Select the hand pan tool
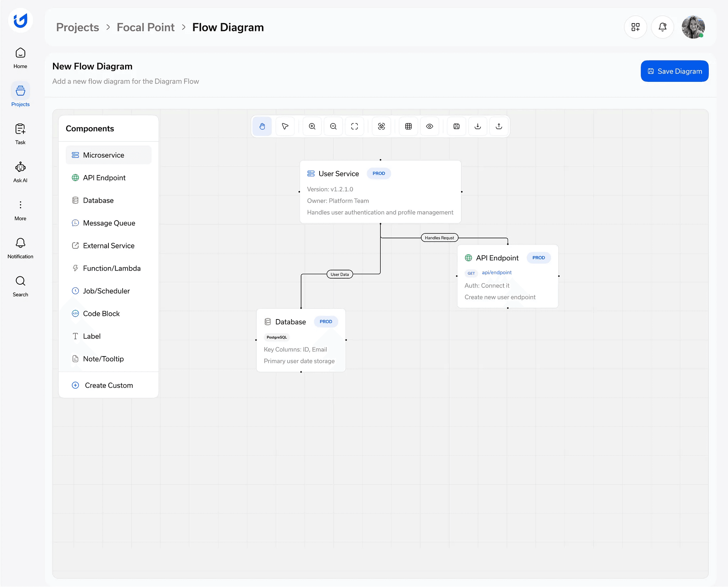728x587 pixels. coord(262,126)
